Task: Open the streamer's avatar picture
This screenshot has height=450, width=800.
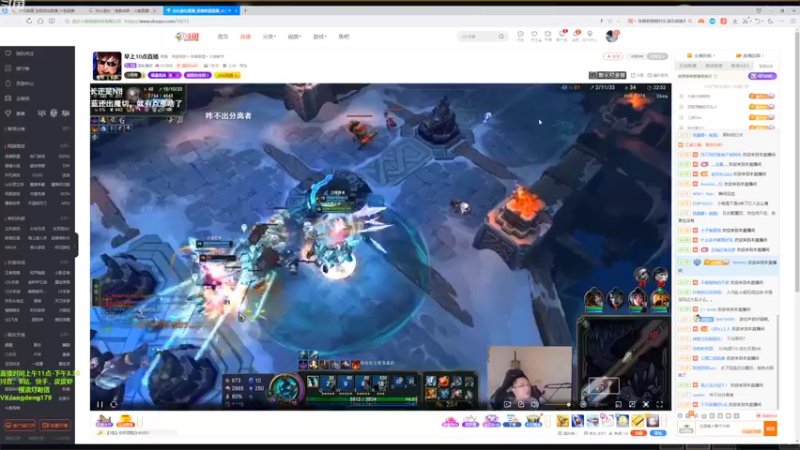Action: 107,66
